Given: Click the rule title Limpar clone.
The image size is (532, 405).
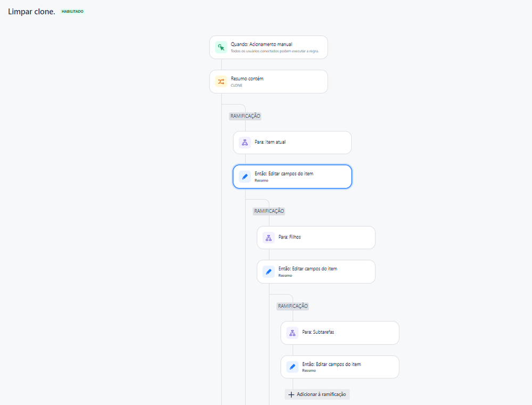Looking at the screenshot, I should pyautogui.click(x=31, y=12).
